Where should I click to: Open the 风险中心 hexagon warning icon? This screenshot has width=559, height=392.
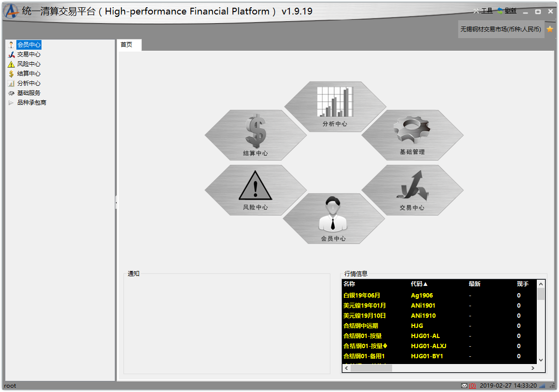[x=256, y=190]
